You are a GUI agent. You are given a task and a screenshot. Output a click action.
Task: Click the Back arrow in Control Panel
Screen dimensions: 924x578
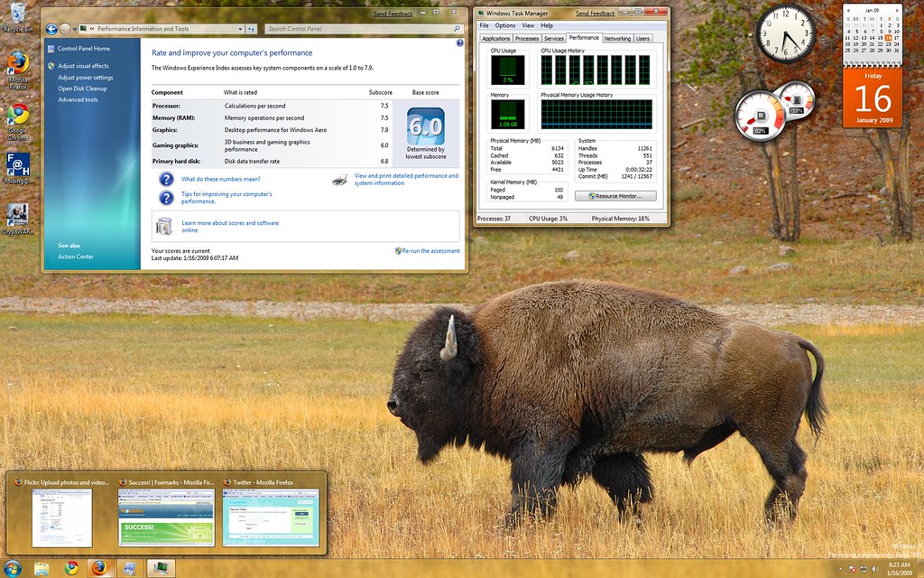tap(51, 29)
